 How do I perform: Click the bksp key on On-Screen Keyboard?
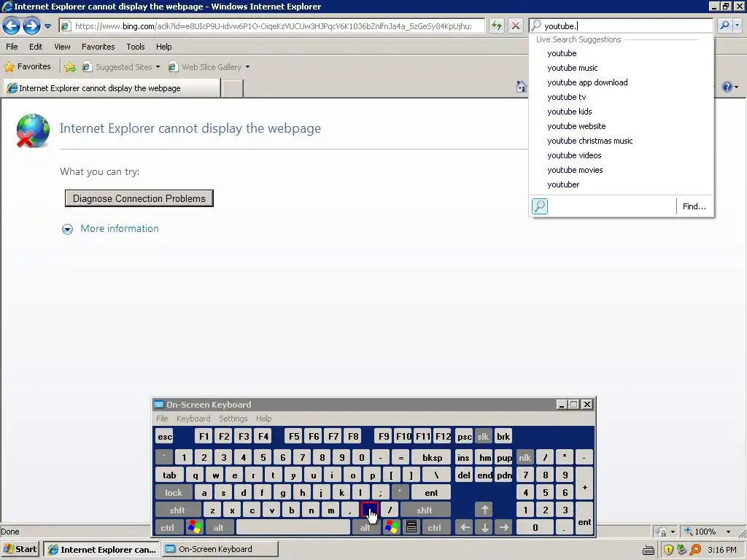(432, 458)
